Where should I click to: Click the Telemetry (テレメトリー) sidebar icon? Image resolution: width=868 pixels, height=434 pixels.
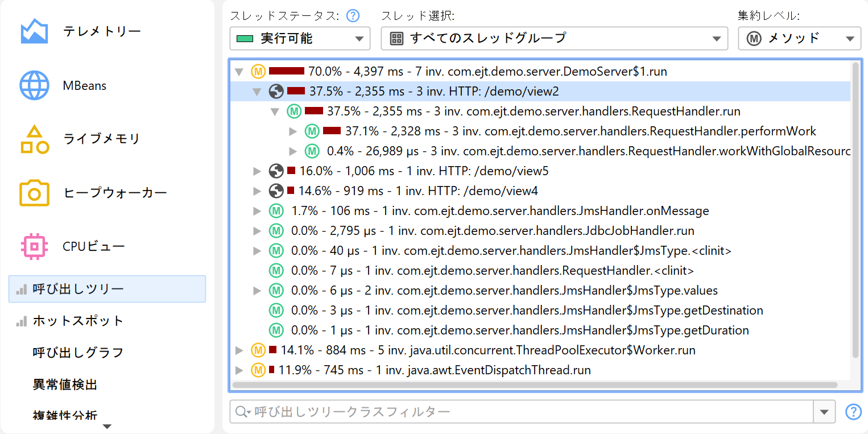click(x=34, y=32)
